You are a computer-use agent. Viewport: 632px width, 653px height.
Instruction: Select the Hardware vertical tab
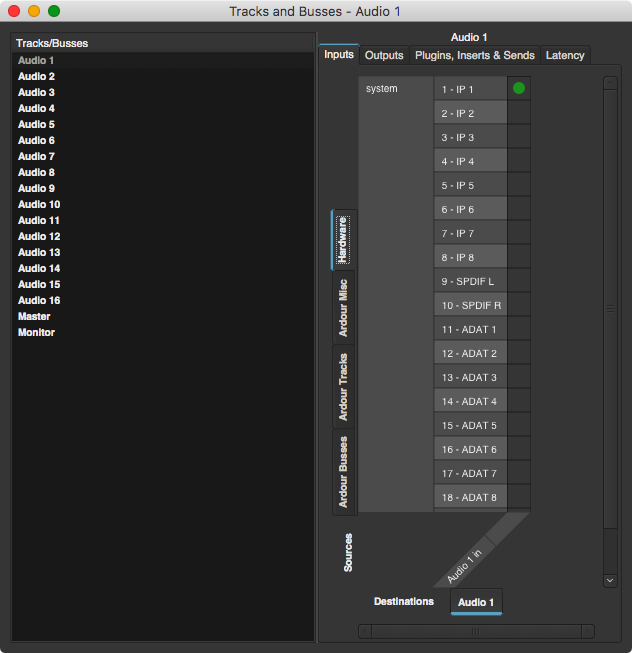343,240
